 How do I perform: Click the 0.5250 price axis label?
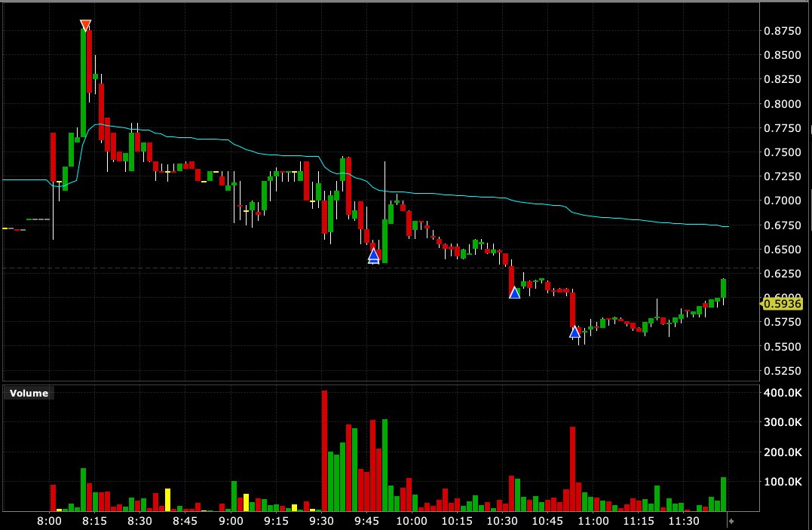pyautogui.click(x=783, y=370)
